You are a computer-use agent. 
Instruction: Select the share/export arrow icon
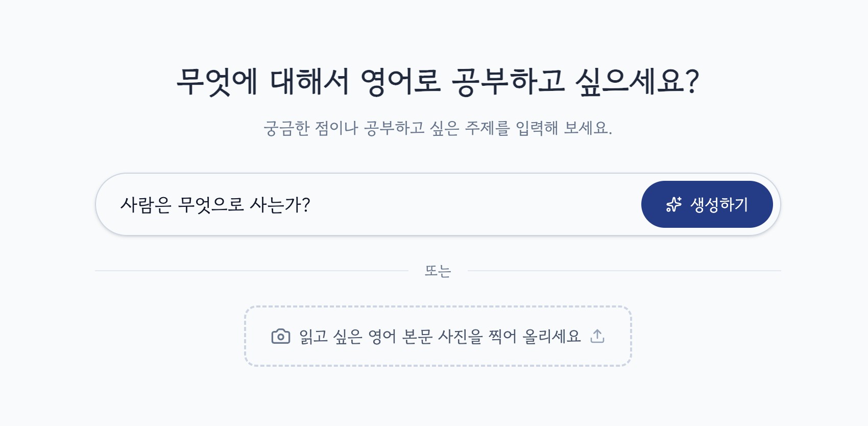click(597, 336)
